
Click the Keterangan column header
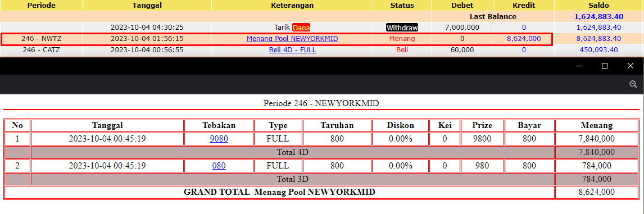pos(292,6)
